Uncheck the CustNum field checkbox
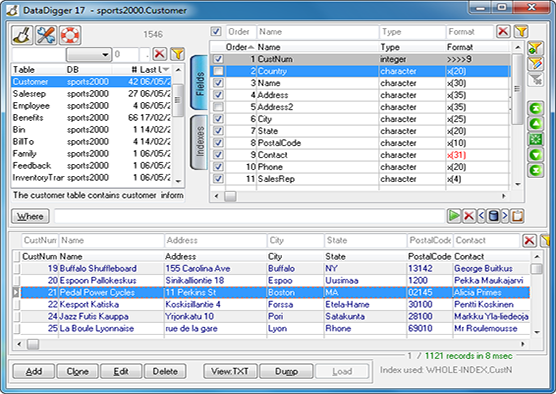Screen dimensions: 556x394 (x=218, y=59)
